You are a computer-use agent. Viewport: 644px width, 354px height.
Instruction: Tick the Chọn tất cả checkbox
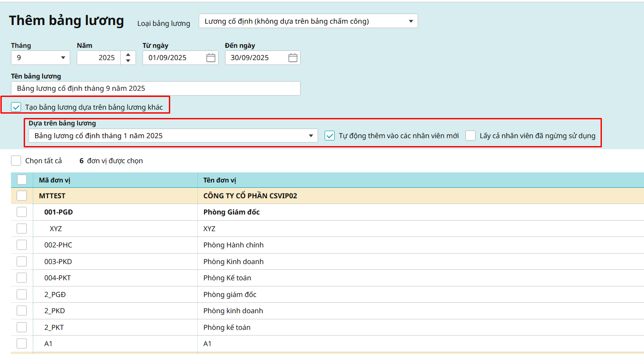(16, 161)
